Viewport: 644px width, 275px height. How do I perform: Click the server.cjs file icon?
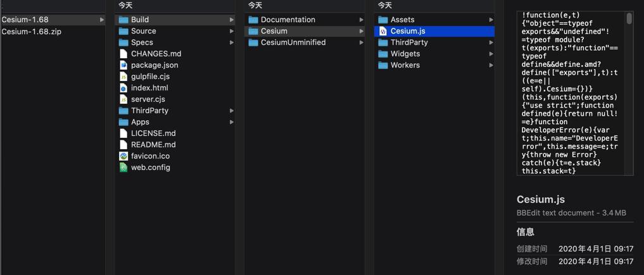coord(123,99)
